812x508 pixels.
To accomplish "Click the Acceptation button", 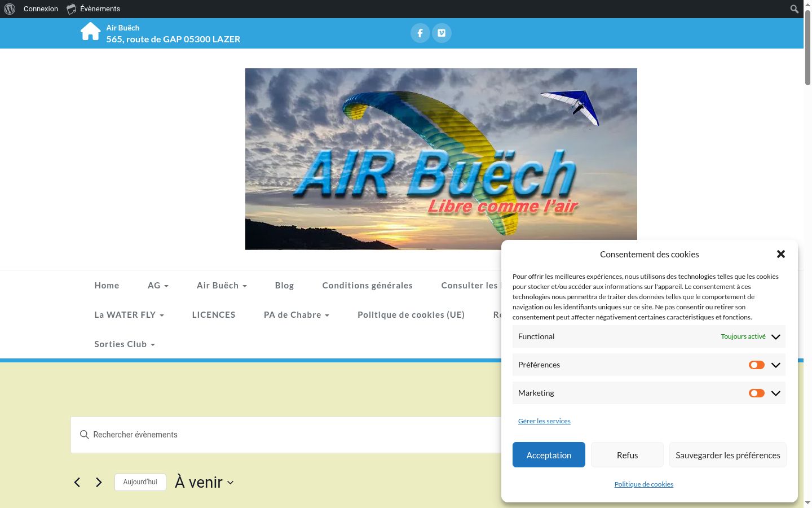I will tap(549, 455).
